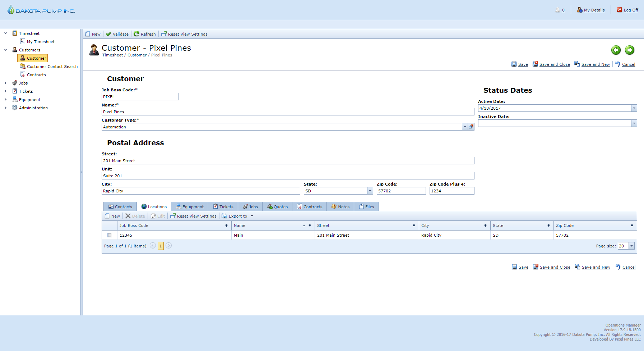Expand the Jobs tree node
This screenshot has width=644, height=351.
[5, 83]
